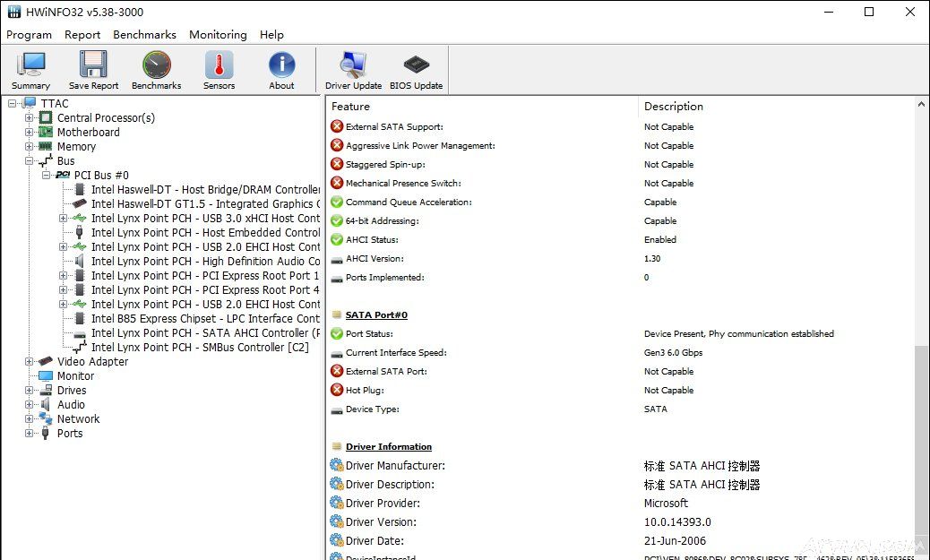Select the SATA Port#0 heading link
This screenshot has width=930, height=560.
(375, 314)
